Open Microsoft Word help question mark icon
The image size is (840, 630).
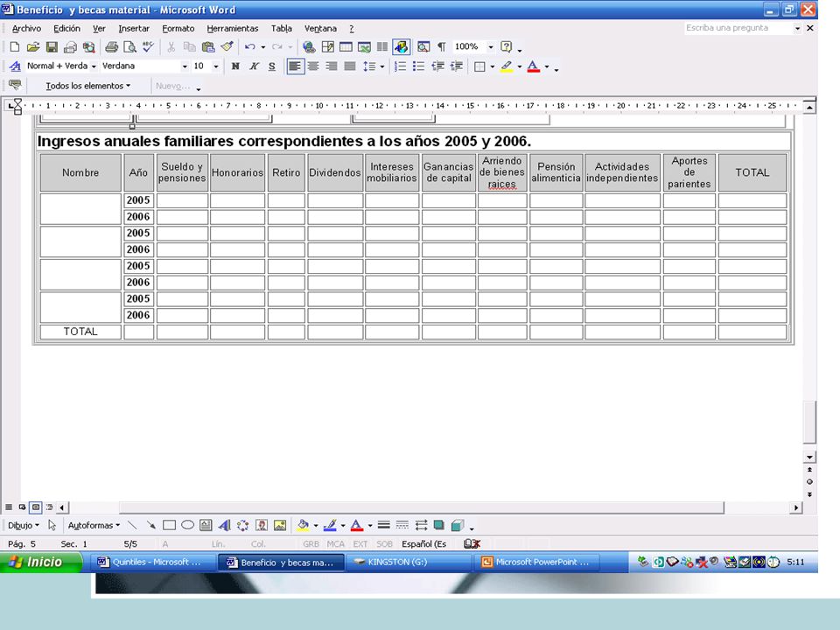(x=506, y=47)
